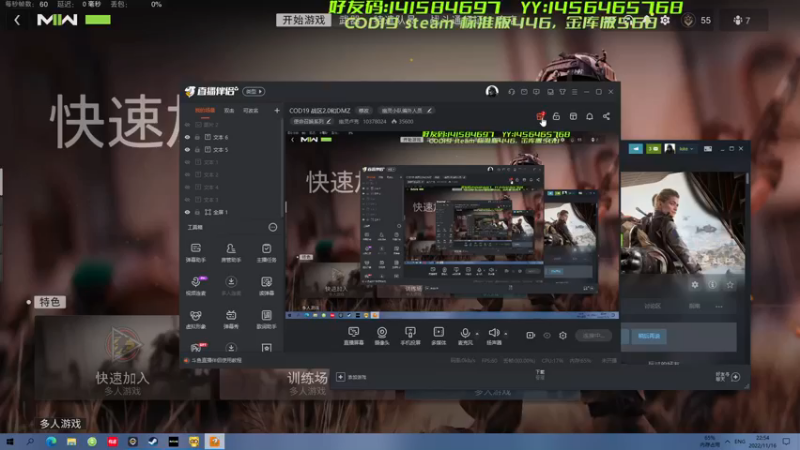Open the notification bell in streaming app

click(589, 116)
